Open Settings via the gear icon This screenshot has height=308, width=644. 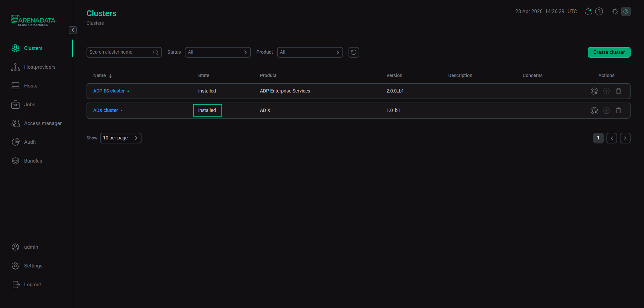[15, 266]
